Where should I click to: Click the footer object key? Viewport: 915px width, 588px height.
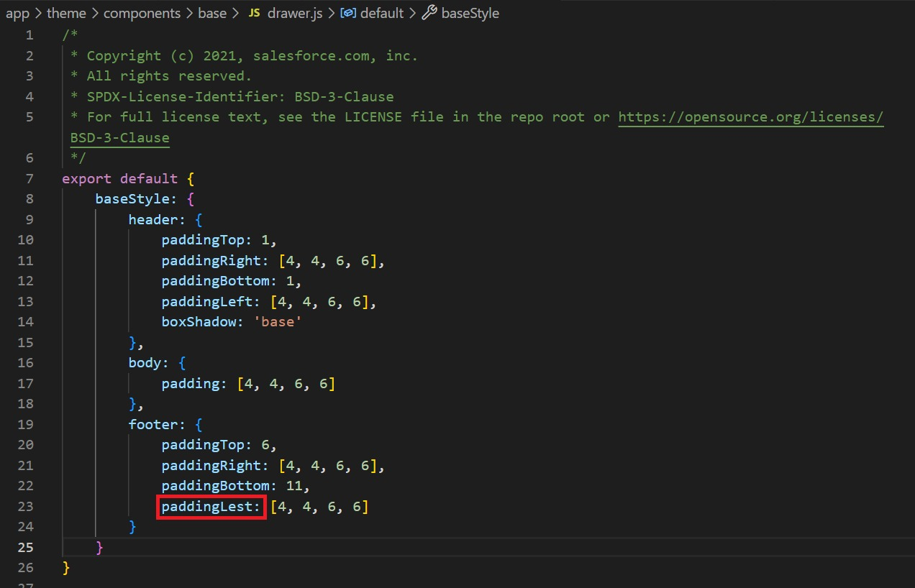coord(154,424)
